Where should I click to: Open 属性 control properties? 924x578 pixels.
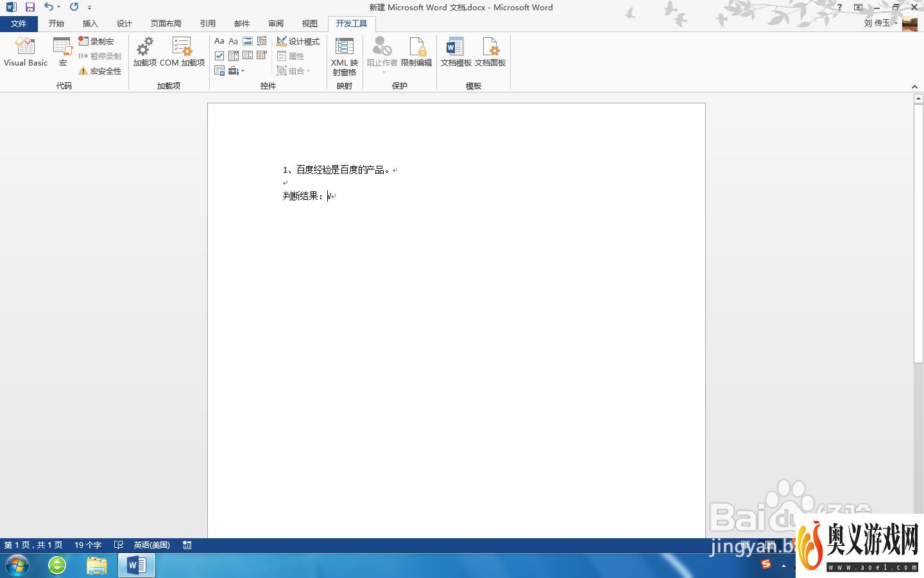coord(291,56)
